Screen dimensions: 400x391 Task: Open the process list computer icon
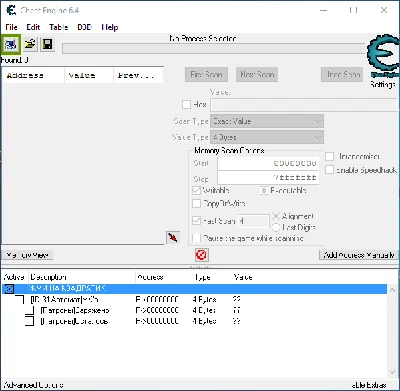pyautogui.click(x=11, y=44)
